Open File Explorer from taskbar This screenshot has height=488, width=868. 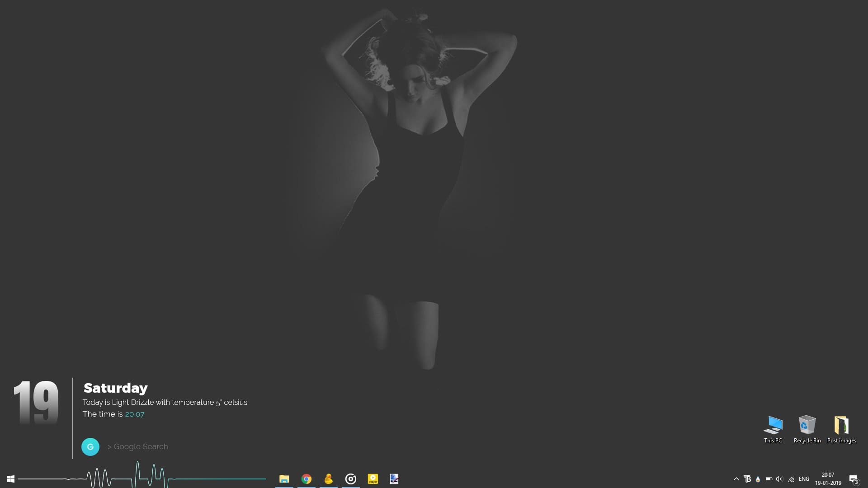[x=284, y=479]
